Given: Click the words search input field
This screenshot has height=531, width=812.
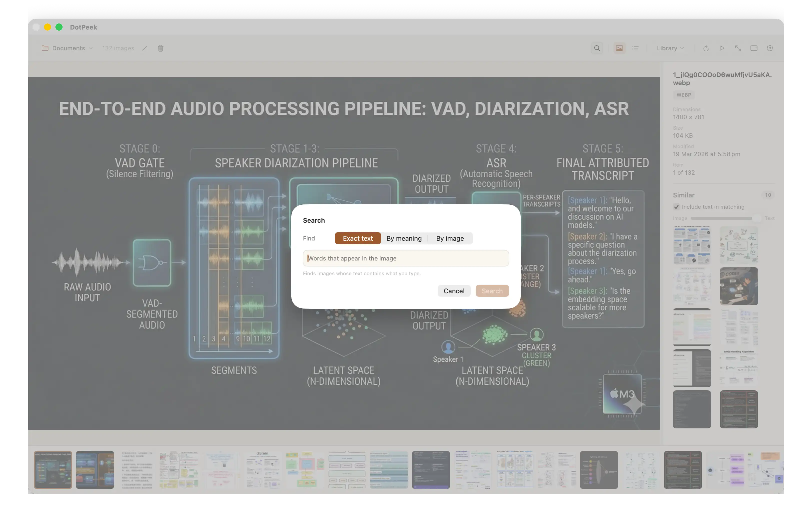Looking at the screenshot, I should (x=406, y=258).
